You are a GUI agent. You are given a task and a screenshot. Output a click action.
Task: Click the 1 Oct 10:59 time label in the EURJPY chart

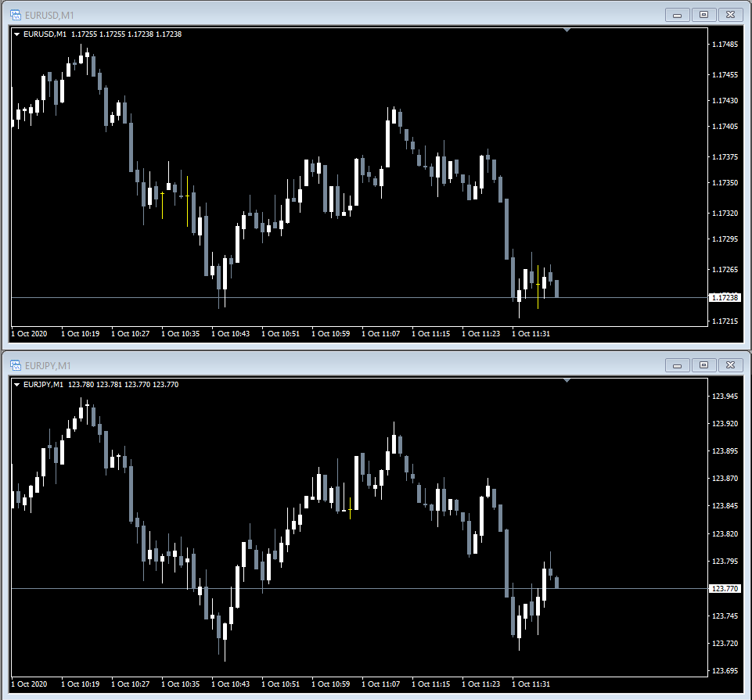coord(331,684)
